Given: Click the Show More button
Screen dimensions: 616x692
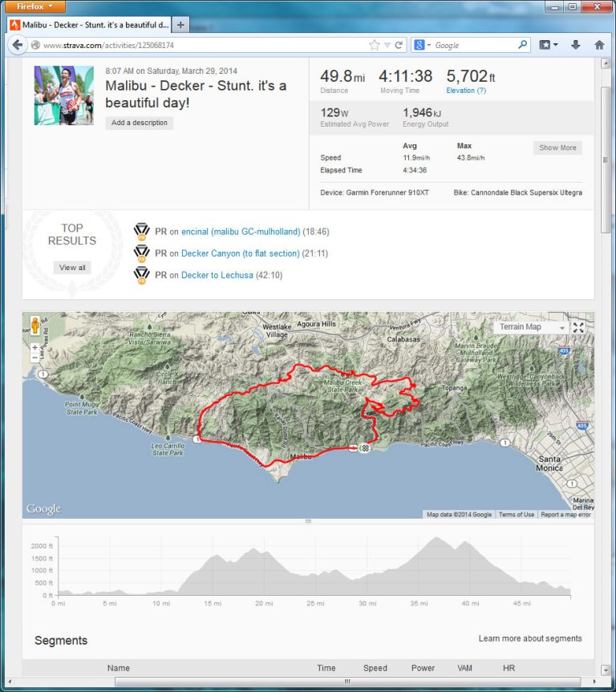Looking at the screenshot, I should tap(557, 148).
